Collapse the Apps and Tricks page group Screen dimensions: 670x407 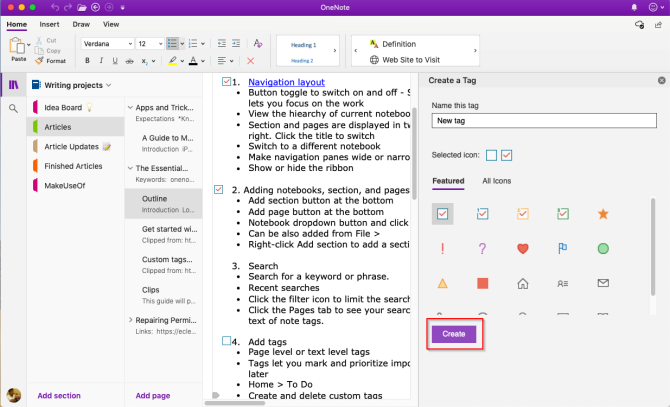tap(129, 106)
